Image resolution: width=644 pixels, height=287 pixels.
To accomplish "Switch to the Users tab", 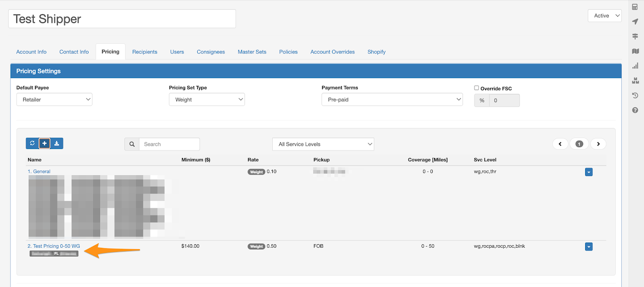I will click(177, 52).
